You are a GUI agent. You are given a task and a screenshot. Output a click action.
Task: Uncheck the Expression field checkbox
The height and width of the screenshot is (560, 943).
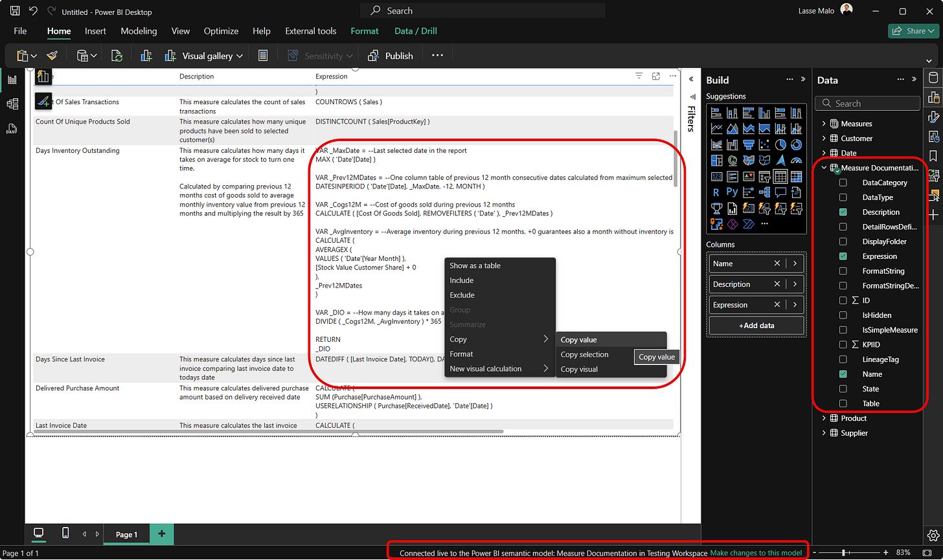click(x=843, y=256)
